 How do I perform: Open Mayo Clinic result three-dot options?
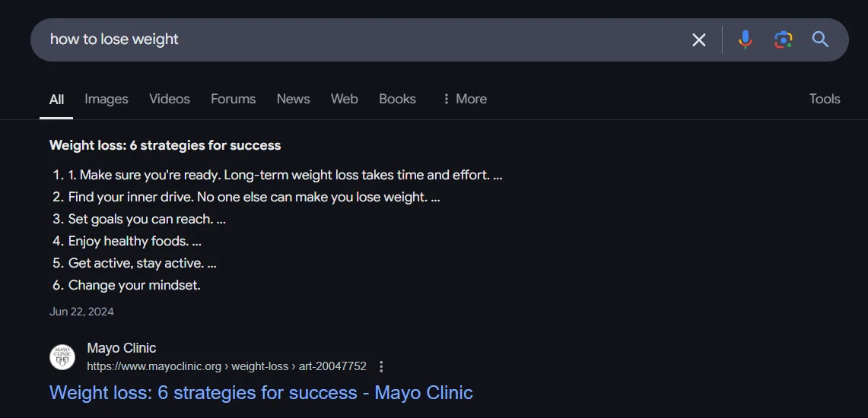[x=381, y=366]
